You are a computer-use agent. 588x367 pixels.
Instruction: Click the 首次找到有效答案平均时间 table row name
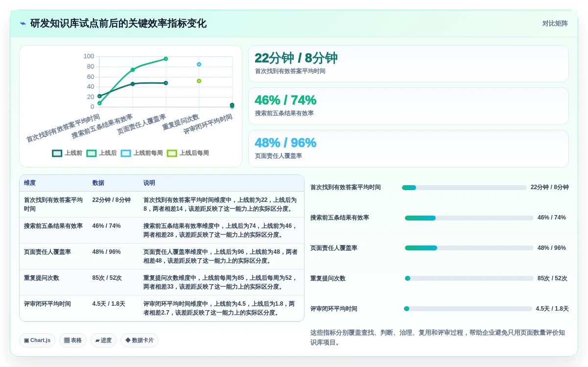click(53, 204)
